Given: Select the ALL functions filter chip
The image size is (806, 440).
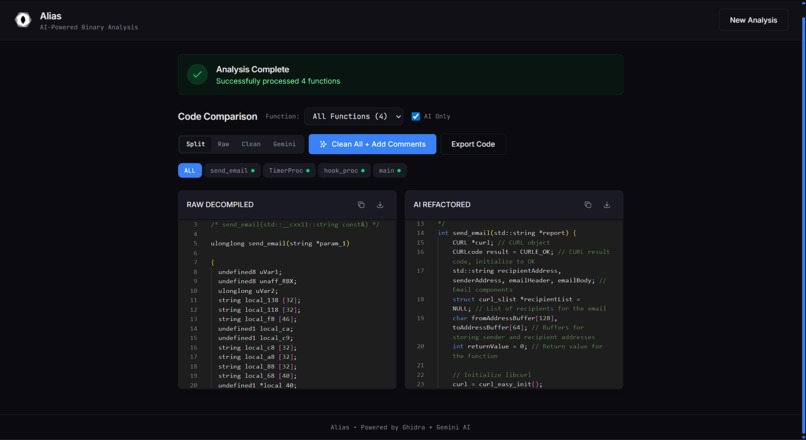Looking at the screenshot, I should 190,171.
